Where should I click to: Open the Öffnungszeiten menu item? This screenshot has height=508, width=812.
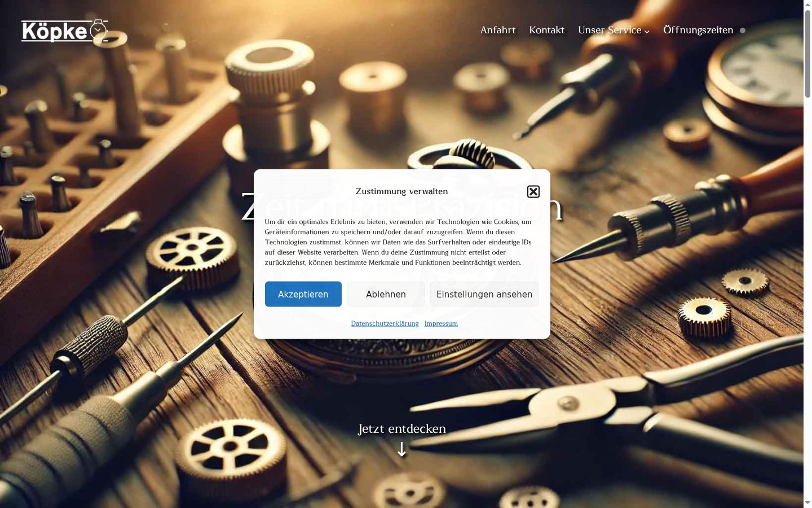698,30
